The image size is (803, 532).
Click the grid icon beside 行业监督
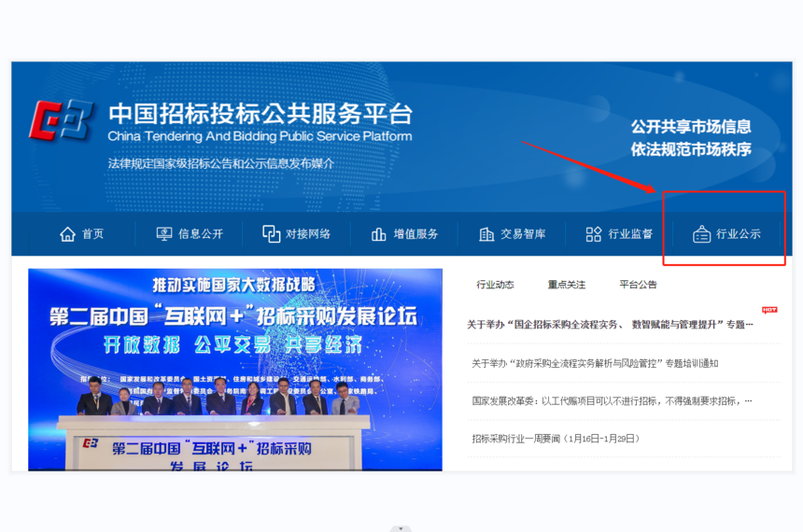tap(594, 234)
